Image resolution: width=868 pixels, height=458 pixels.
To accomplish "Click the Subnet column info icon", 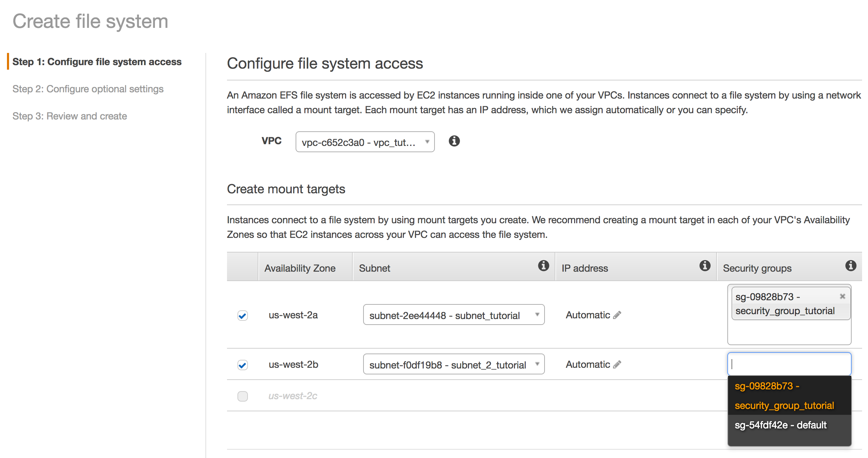I will pyautogui.click(x=543, y=266).
